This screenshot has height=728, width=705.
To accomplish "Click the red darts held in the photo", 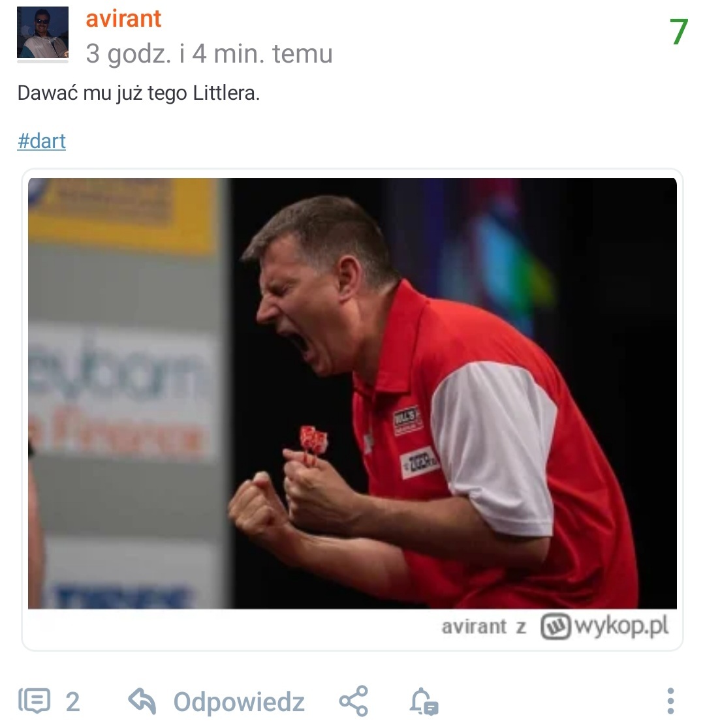I will 313,444.
